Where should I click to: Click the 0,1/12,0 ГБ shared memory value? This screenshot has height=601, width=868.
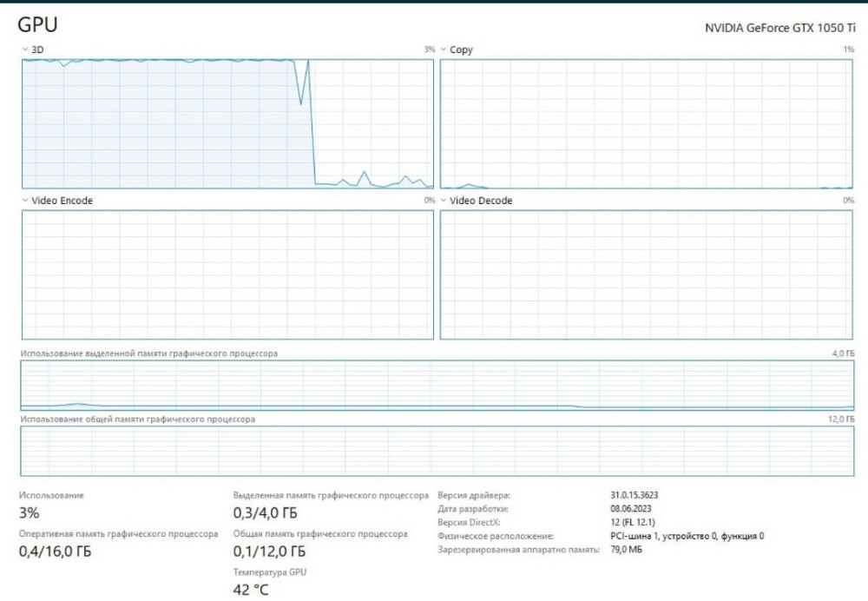tap(269, 551)
